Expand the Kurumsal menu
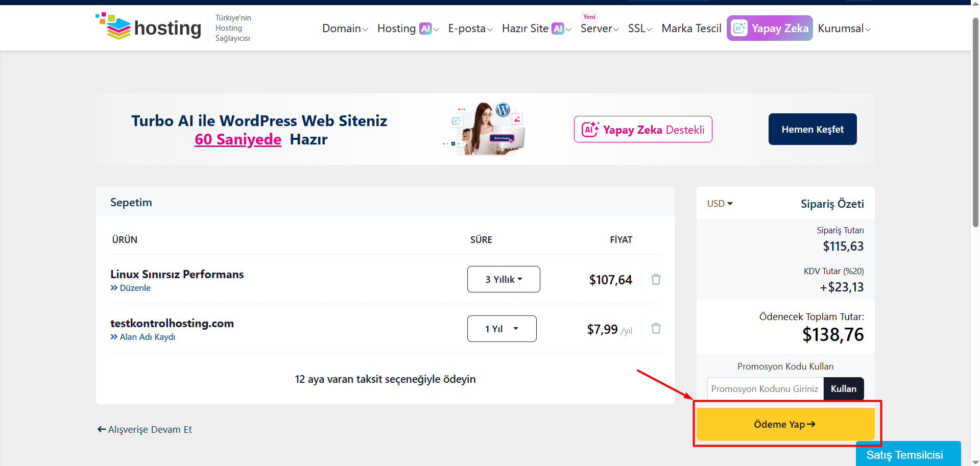Image resolution: width=980 pixels, height=466 pixels. click(844, 29)
